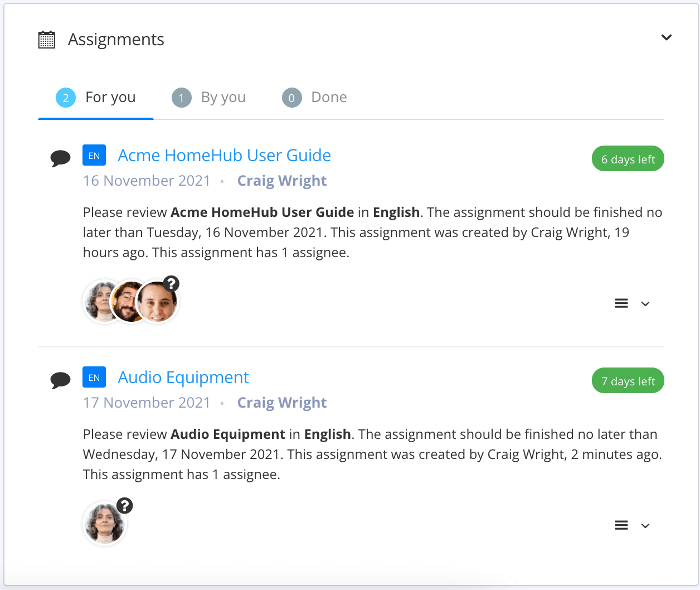The width and height of the screenshot is (700, 590).
Task: Switch to the Done tab
Action: (x=329, y=97)
